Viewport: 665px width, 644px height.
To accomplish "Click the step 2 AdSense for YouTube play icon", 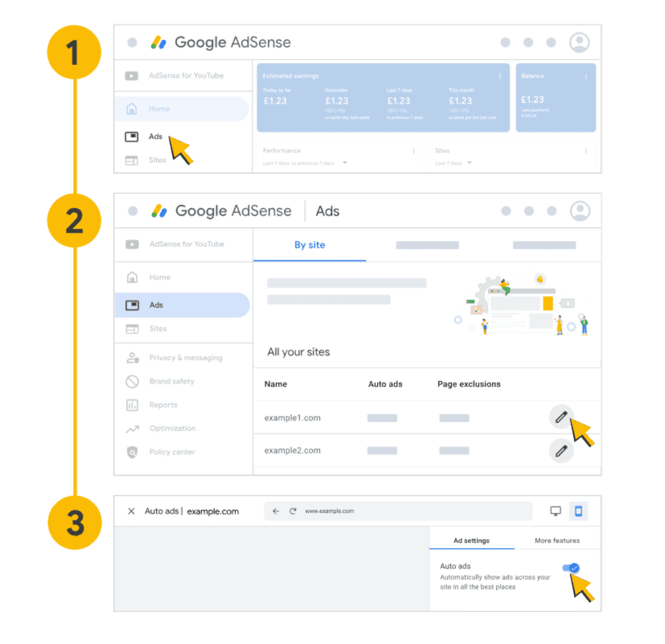I will coord(132,244).
